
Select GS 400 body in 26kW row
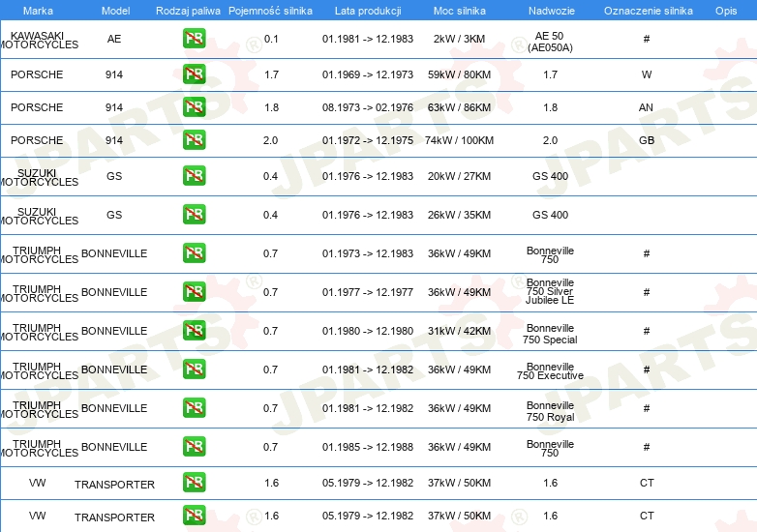550,215
